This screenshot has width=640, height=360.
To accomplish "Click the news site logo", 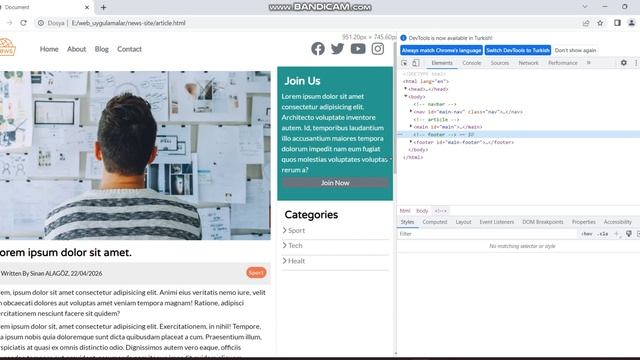I will [x=7, y=47].
